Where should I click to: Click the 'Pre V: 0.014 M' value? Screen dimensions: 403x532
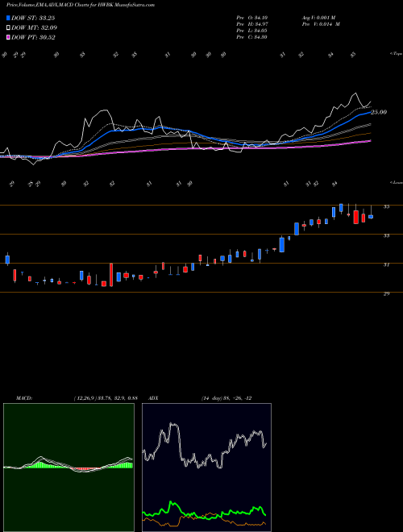321,24
